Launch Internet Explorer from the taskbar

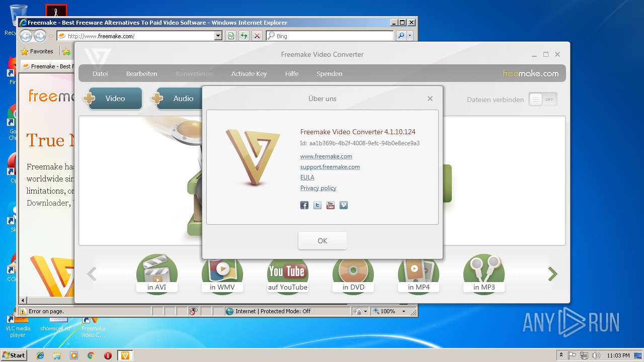click(x=40, y=355)
